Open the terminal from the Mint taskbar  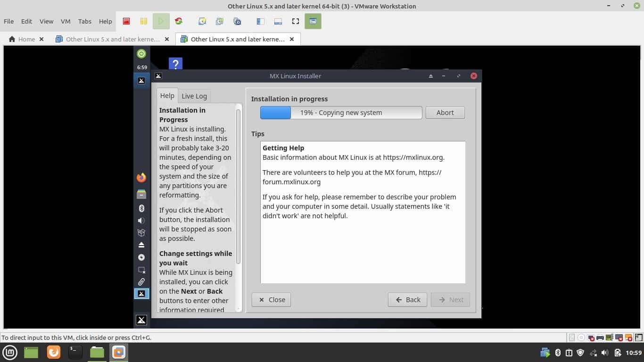75,352
